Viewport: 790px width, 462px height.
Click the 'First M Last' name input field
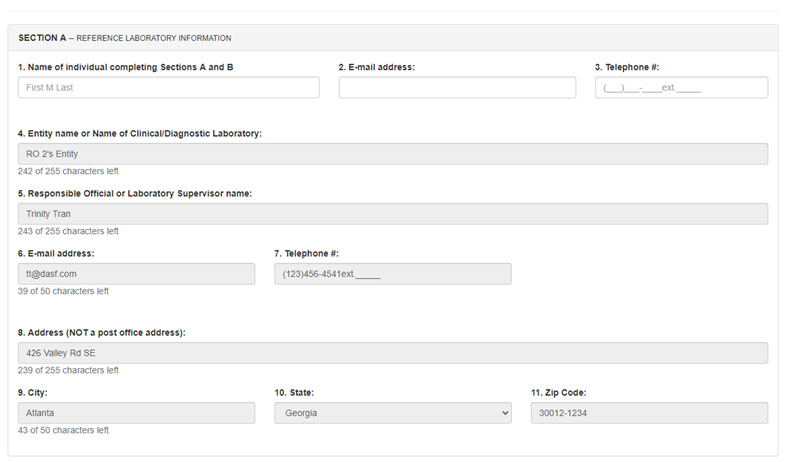pos(168,88)
